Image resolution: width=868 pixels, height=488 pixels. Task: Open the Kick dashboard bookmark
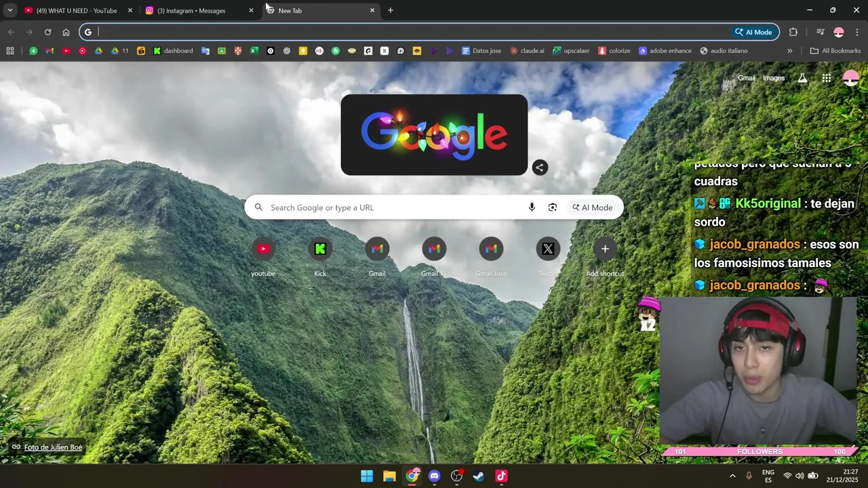click(x=173, y=51)
